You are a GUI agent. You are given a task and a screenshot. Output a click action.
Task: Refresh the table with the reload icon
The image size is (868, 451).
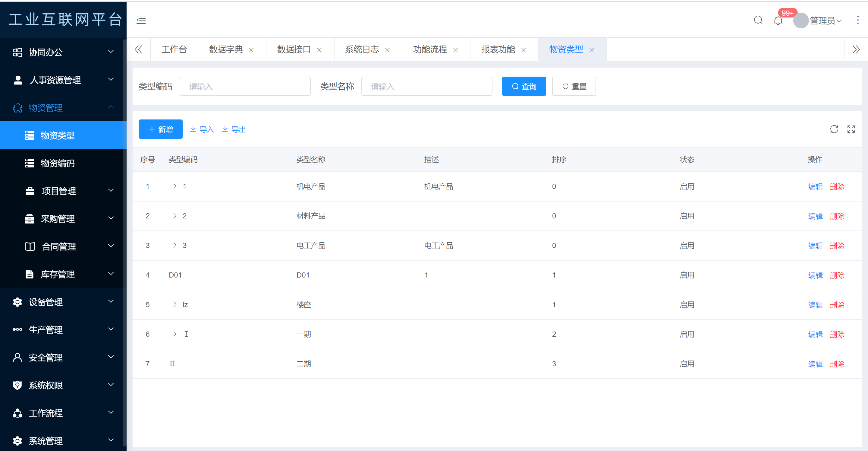pyautogui.click(x=834, y=129)
